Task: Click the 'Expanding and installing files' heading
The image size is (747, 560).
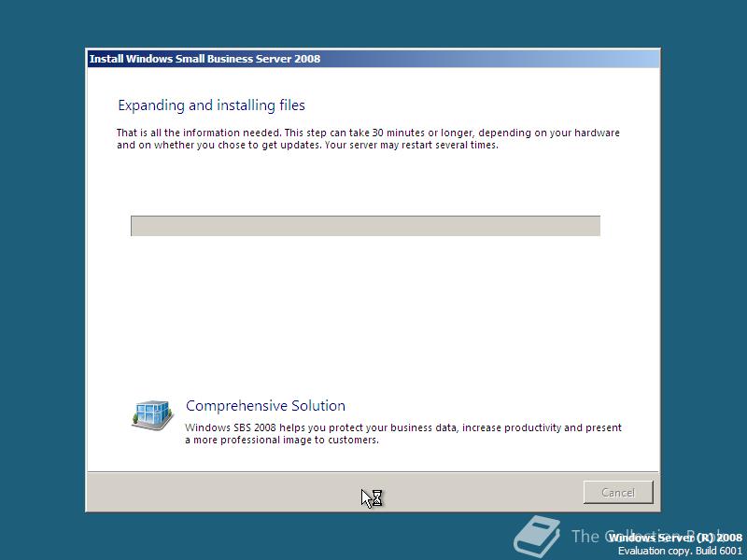Action: (x=212, y=105)
